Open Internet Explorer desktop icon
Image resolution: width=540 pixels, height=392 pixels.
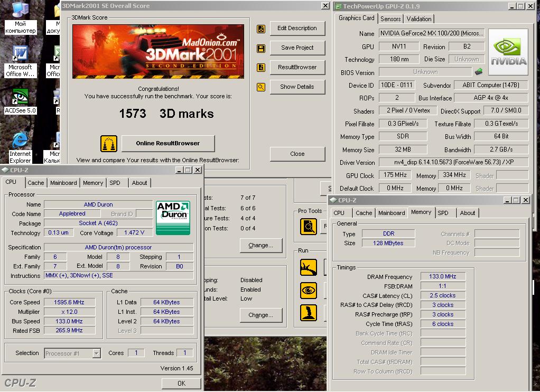point(20,147)
